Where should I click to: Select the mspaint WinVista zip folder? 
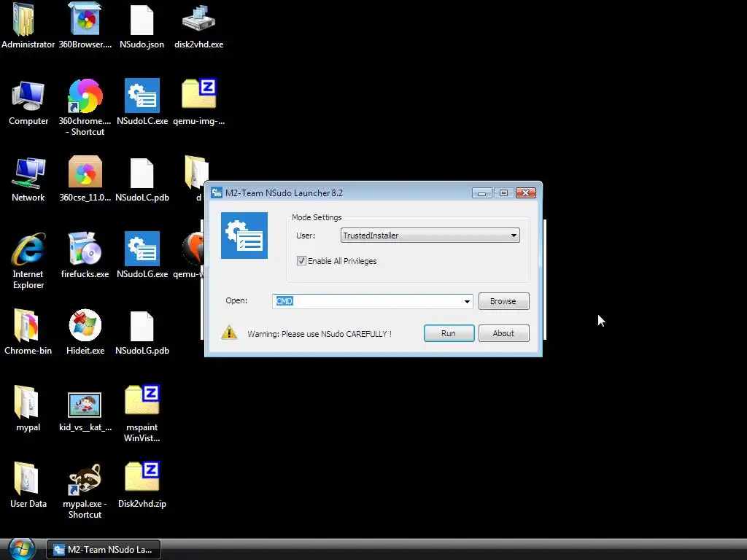click(142, 400)
